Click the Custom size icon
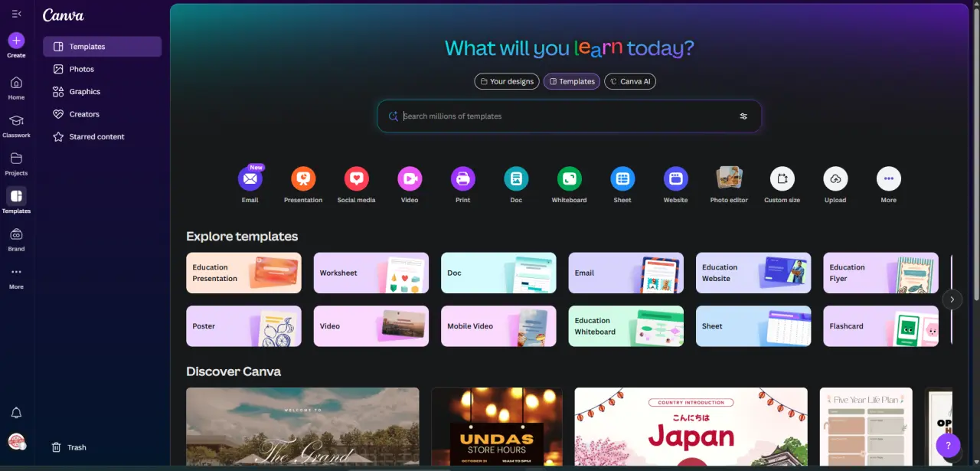This screenshot has width=980, height=471. [x=782, y=179]
